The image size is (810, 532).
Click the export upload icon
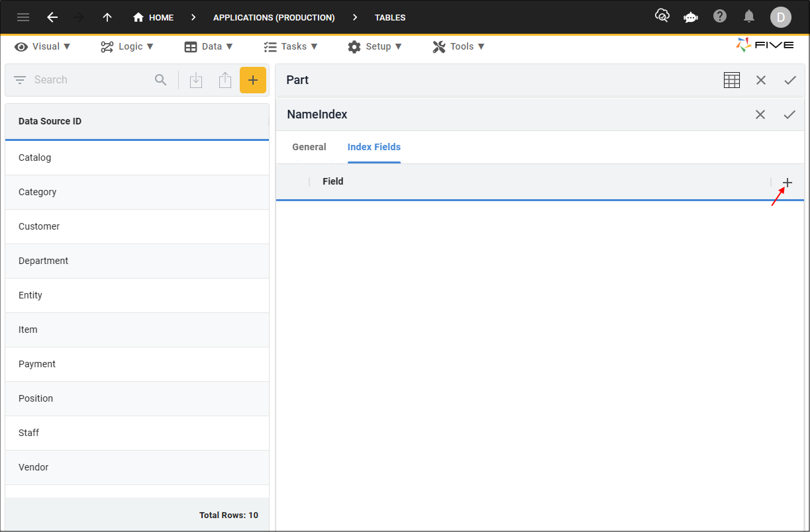(225, 80)
